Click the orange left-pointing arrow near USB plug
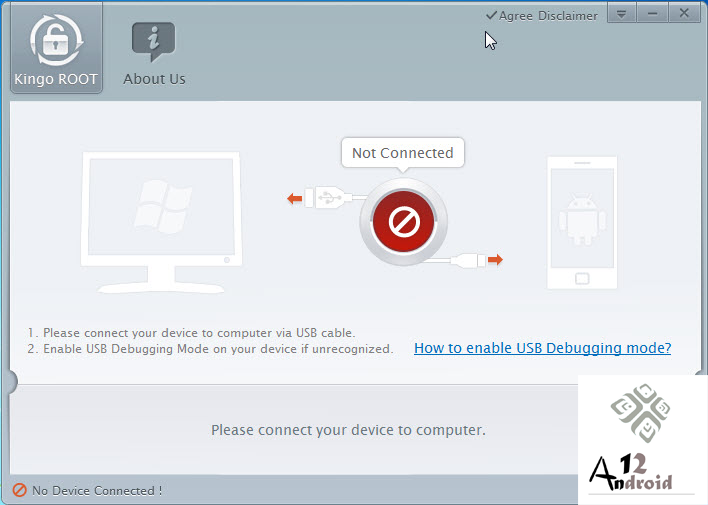Image resolution: width=708 pixels, height=505 pixels. (295, 198)
